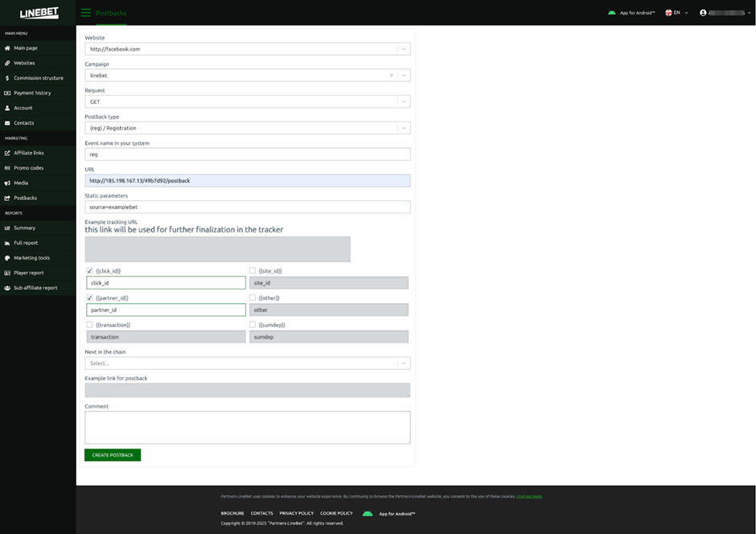Image resolution: width=756 pixels, height=534 pixels.
Task: Click the home icon beside Main page
Action: (x=7, y=48)
